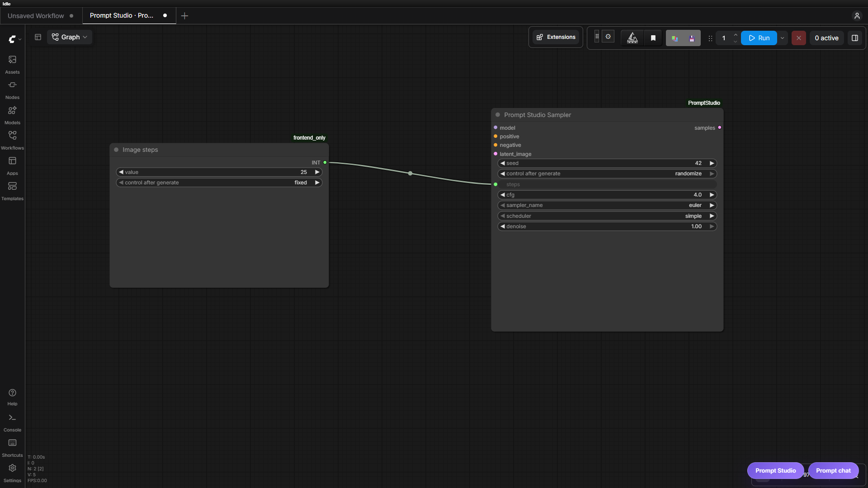This screenshot has height=488, width=868.
Task: Open the Templates sidebar panel
Action: 12,191
